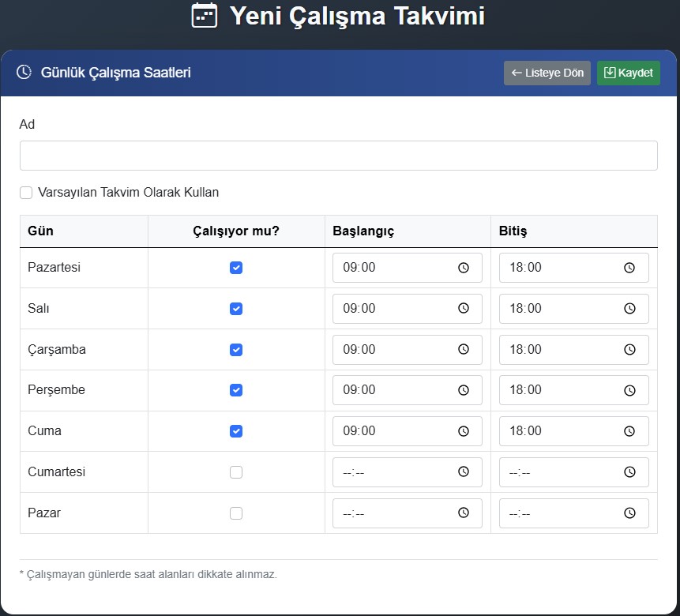Click the Çarşamba start time field
The image size is (680, 616).
395,349
